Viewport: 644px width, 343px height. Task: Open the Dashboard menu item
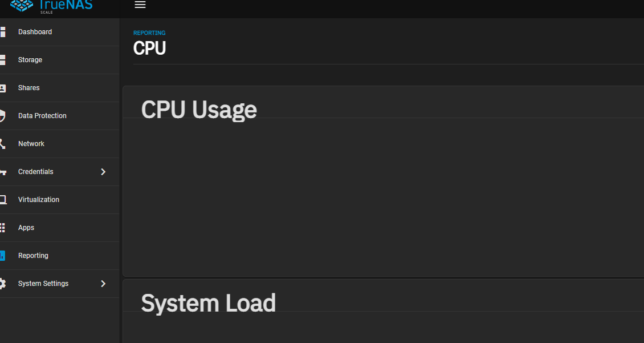[59, 31]
